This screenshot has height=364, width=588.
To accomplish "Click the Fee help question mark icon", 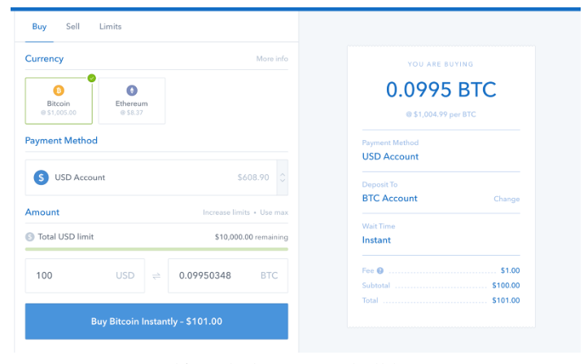I will 380,270.
